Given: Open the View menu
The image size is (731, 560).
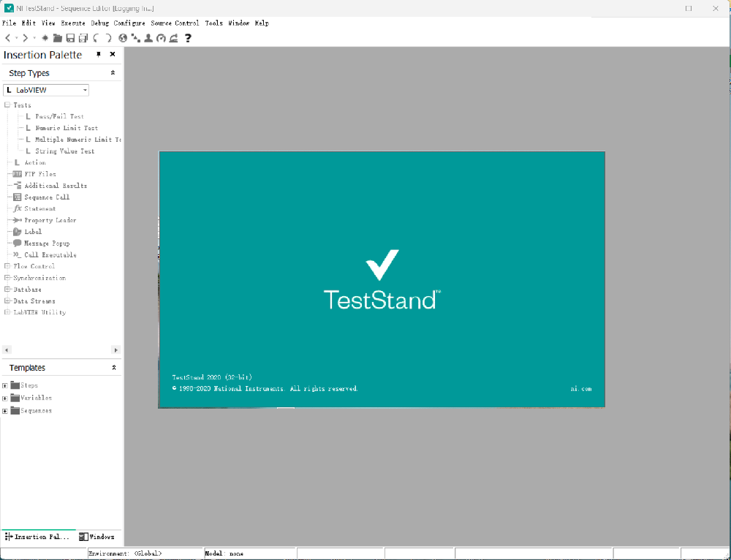Looking at the screenshot, I should pyautogui.click(x=48, y=23).
